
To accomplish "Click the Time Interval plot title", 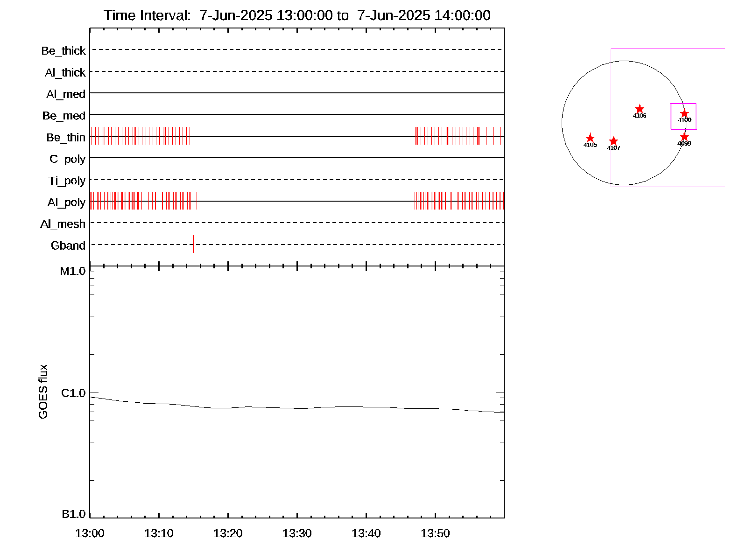I will point(297,15).
